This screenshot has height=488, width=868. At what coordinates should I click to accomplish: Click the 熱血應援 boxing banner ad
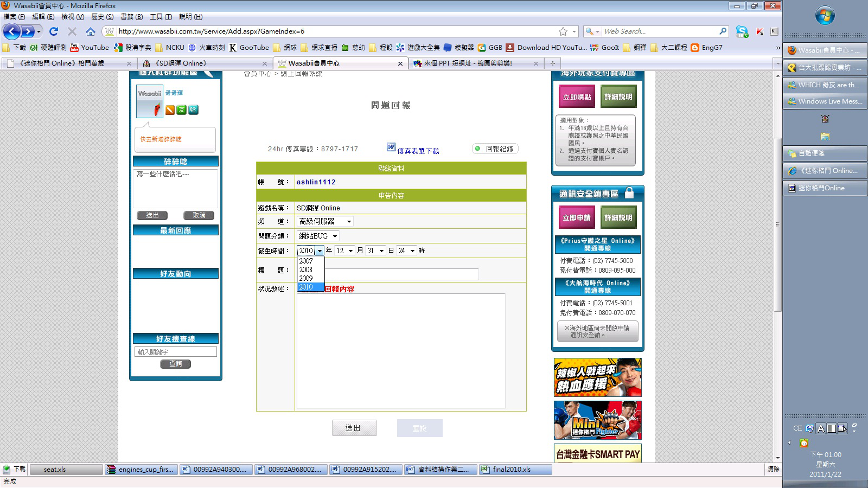598,377
